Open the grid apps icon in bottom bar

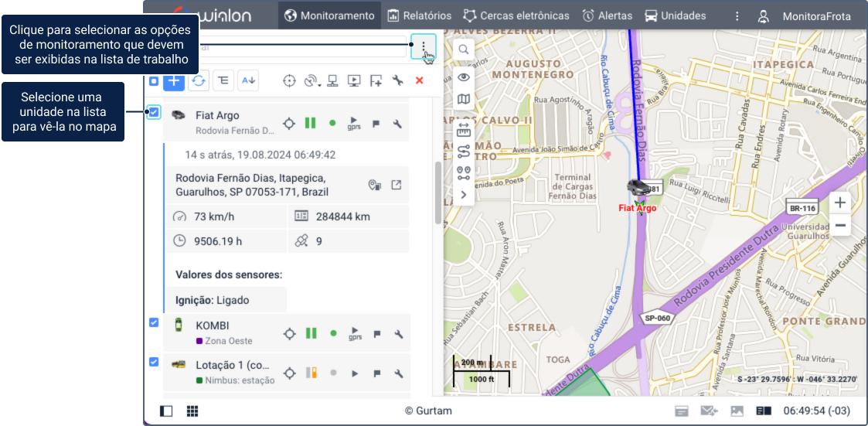point(192,411)
